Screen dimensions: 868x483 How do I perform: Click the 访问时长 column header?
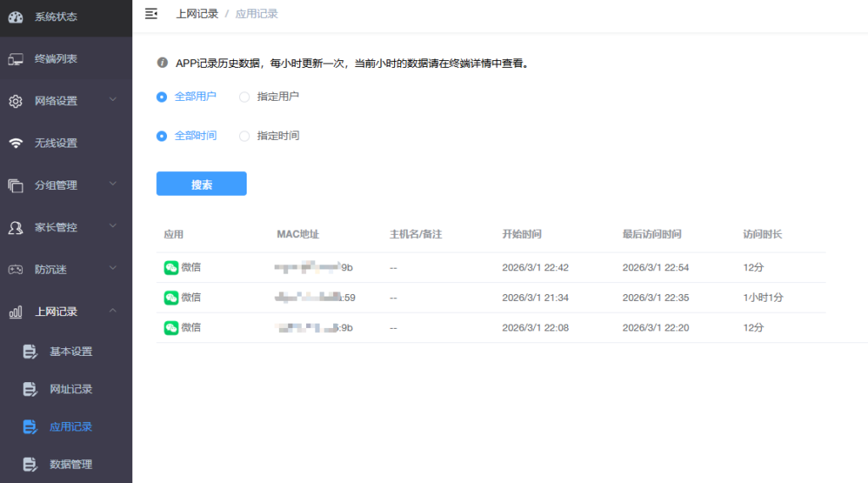click(762, 234)
